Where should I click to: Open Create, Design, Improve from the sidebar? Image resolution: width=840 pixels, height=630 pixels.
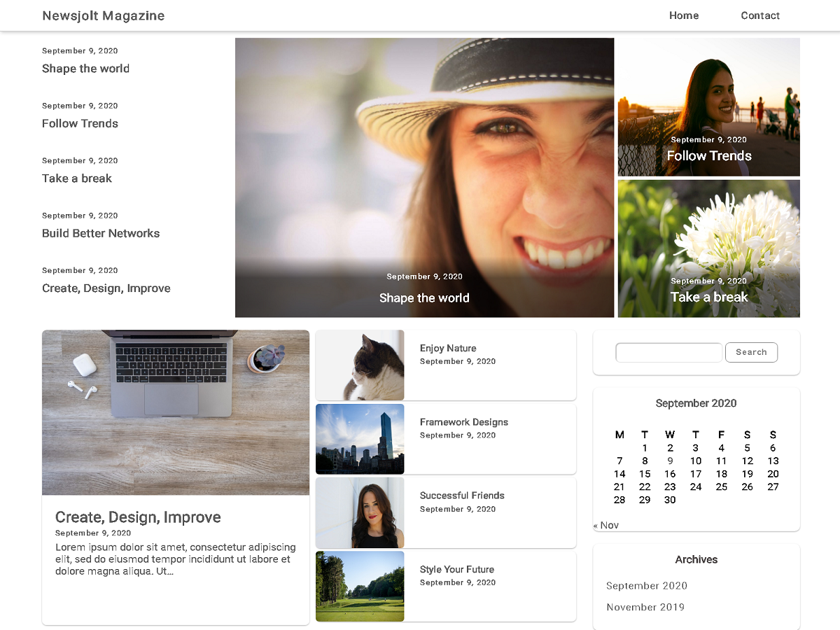tap(106, 288)
